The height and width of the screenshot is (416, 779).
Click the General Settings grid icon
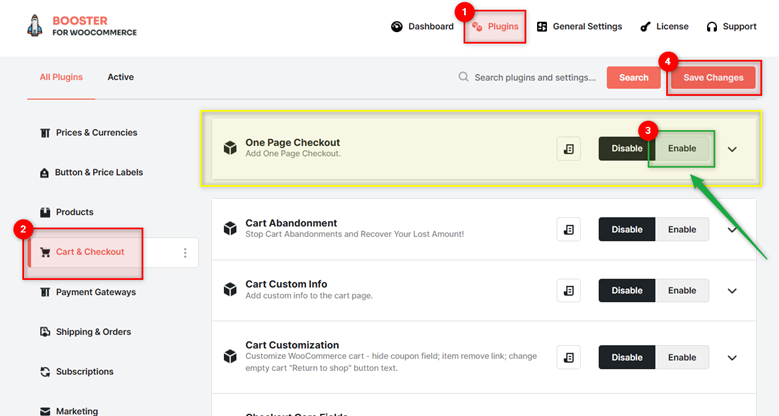tap(542, 26)
